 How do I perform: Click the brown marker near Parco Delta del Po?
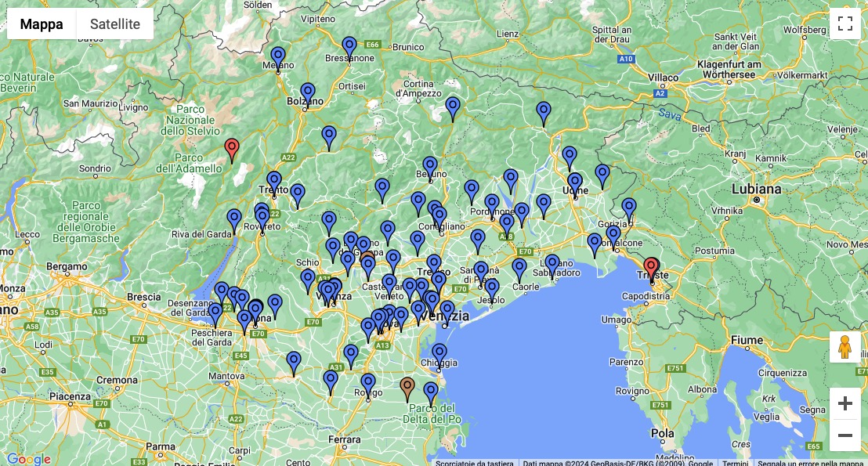point(407,386)
